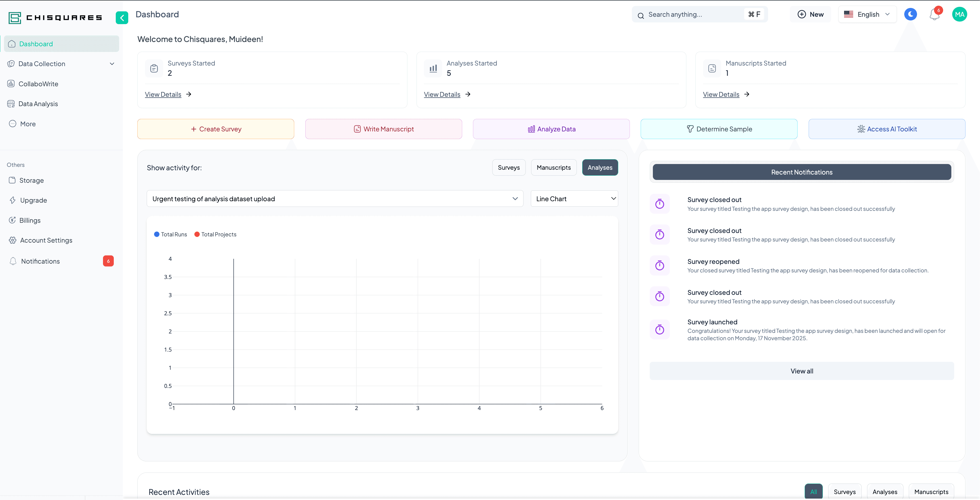
Task: Click the Search anything field
Action: (x=700, y=14)
